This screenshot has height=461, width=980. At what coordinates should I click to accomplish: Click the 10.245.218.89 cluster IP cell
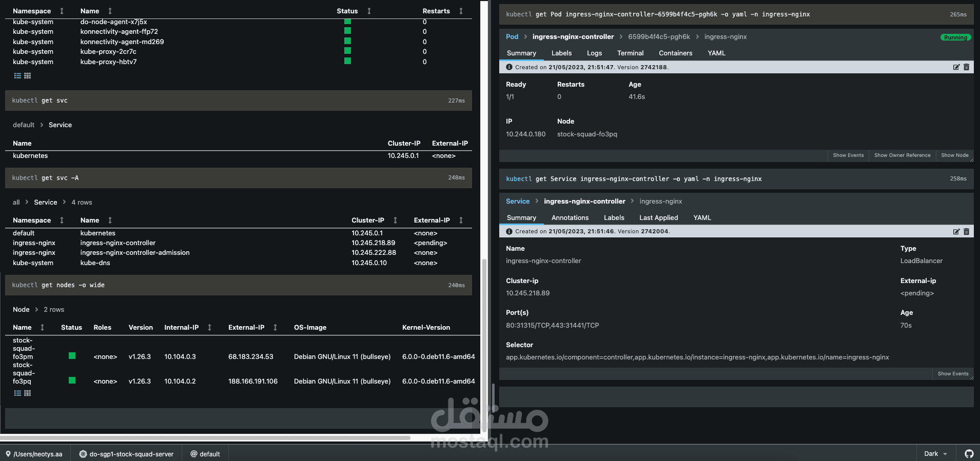pos(373,243)
